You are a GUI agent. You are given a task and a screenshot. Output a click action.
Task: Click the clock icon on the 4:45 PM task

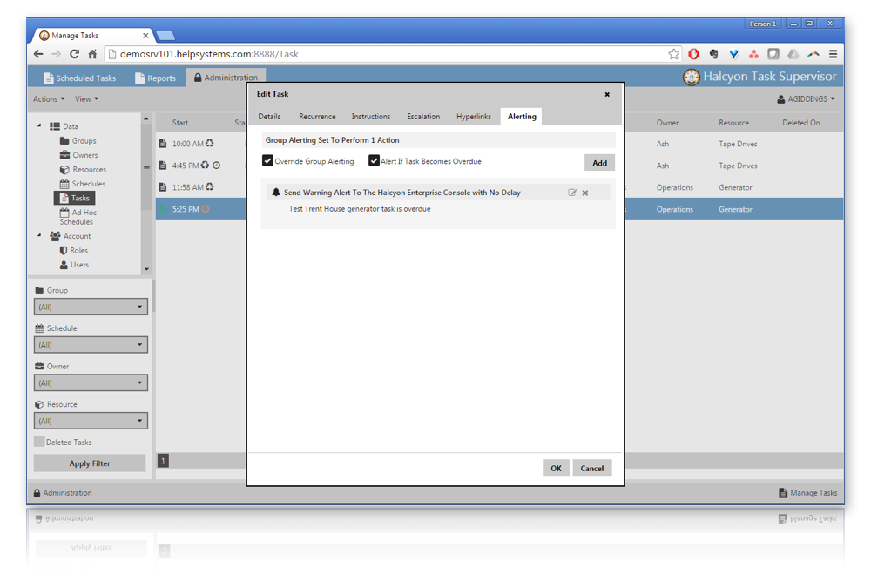tap(217, 165)
